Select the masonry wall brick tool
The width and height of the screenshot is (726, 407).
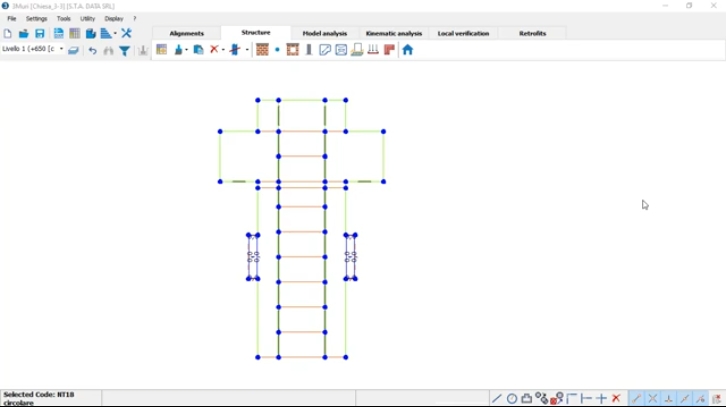pos(263,50)
